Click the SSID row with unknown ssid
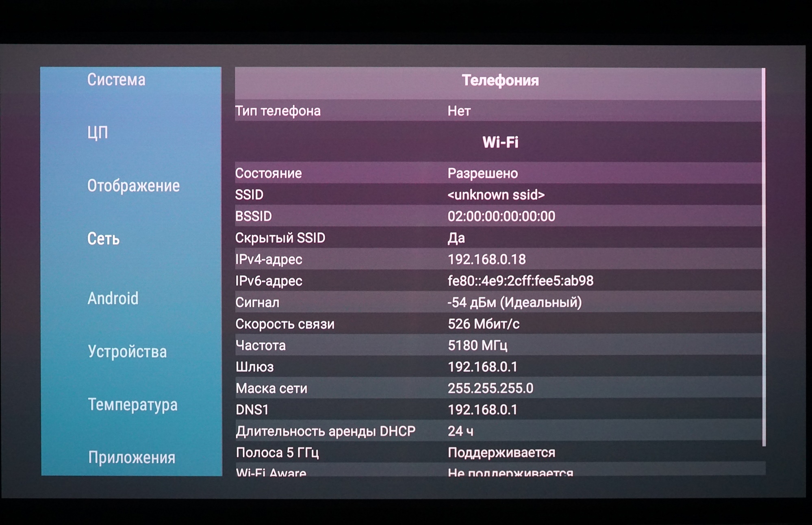The height and width of the screenshot is (525, 812). point(498,195)
